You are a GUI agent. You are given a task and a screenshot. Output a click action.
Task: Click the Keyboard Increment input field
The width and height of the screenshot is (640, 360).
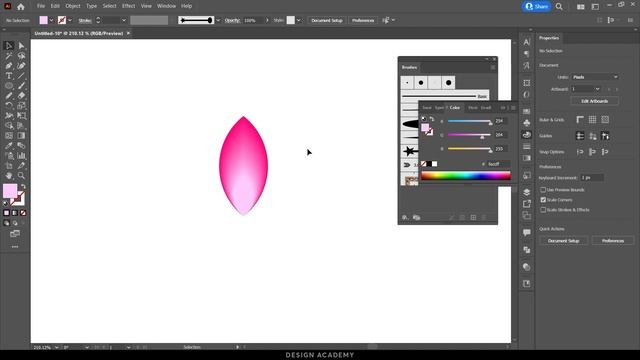[592, 178]
